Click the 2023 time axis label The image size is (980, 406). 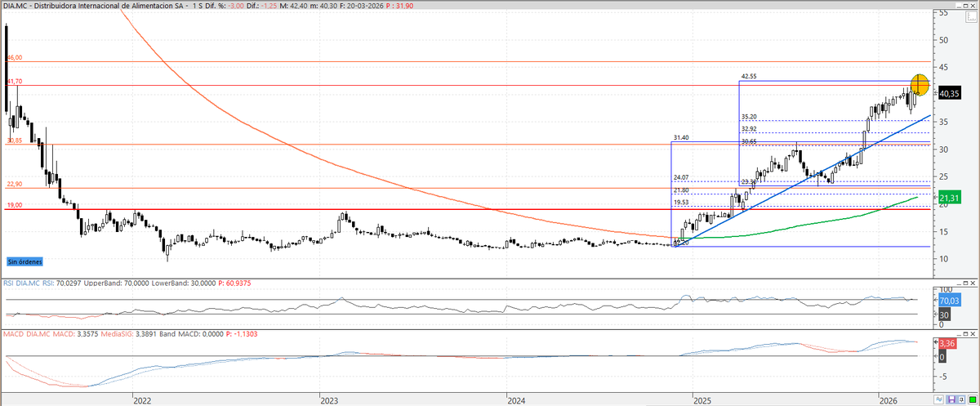[328, 401]
